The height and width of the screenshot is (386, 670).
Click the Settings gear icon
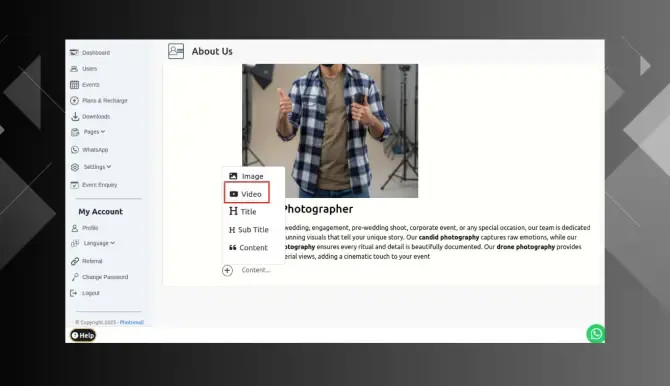[x=75, y=167]
